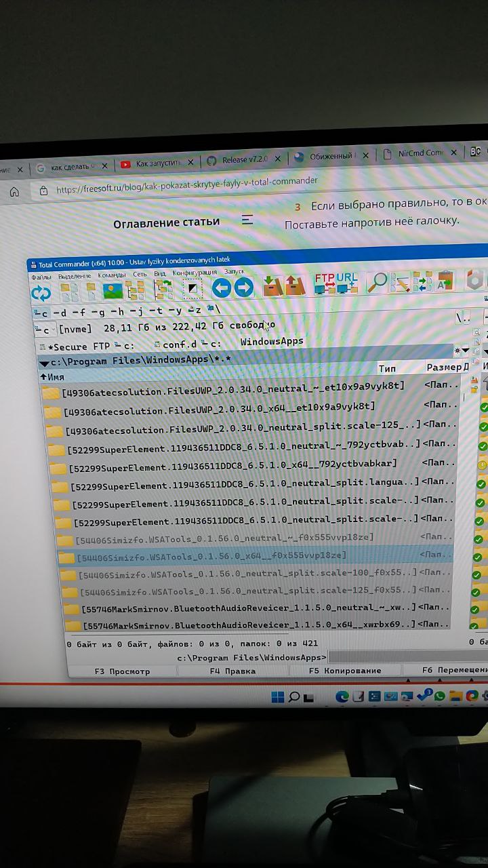
Task: Switch to the 'Release v7.2.0' GitHub tab
Action: pyautogui.click(x=243, y=160)
